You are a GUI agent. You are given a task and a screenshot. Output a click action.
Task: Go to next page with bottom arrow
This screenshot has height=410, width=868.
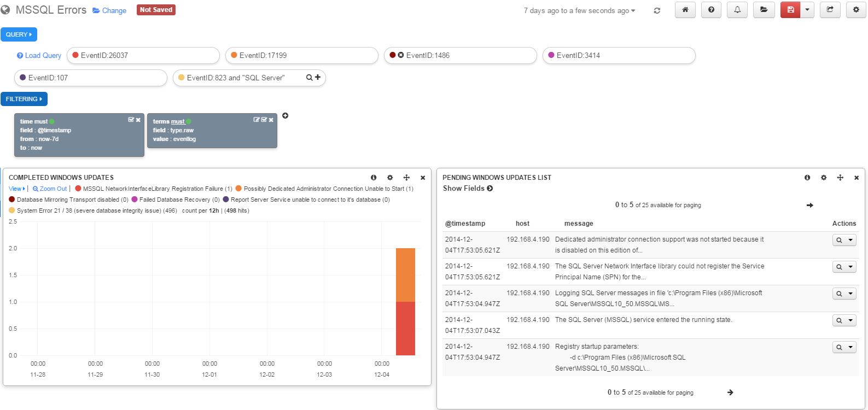(x=730, y=393)
